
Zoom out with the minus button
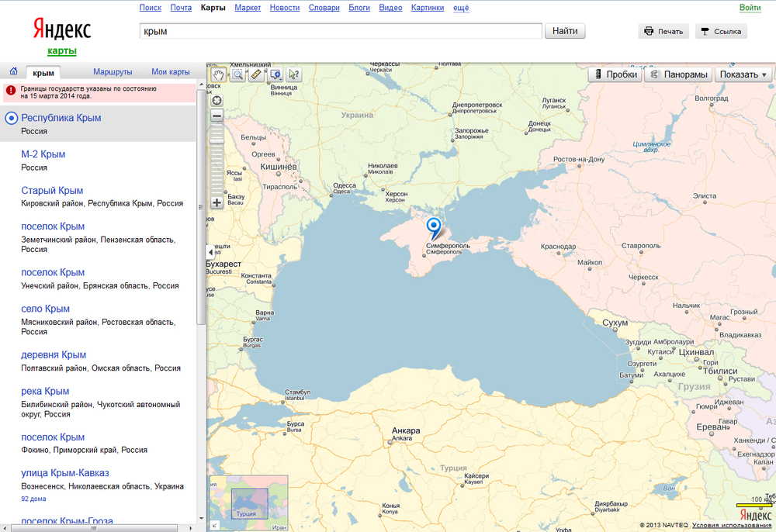pyautogui.click(x=217, y=116)
